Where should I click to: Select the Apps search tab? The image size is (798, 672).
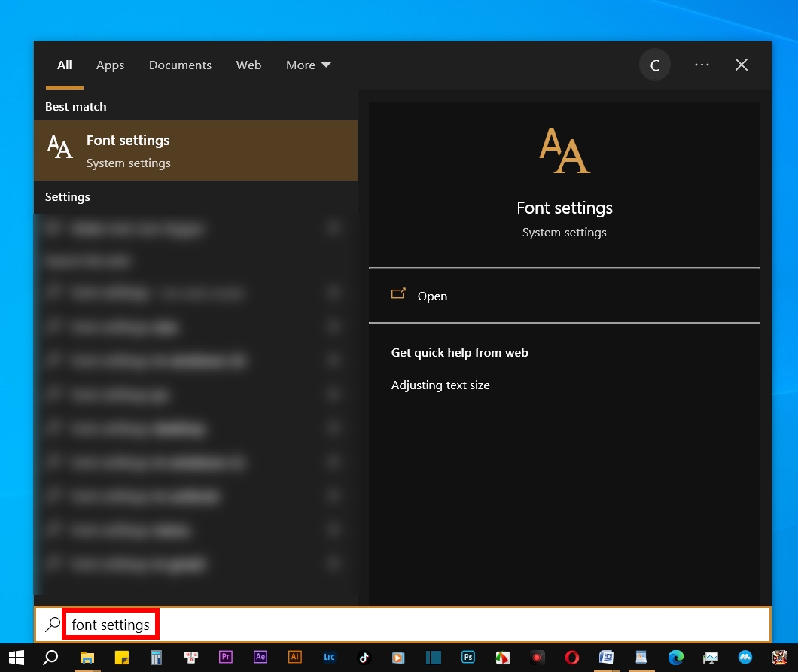pyautogui.click(x=110, y=65)
